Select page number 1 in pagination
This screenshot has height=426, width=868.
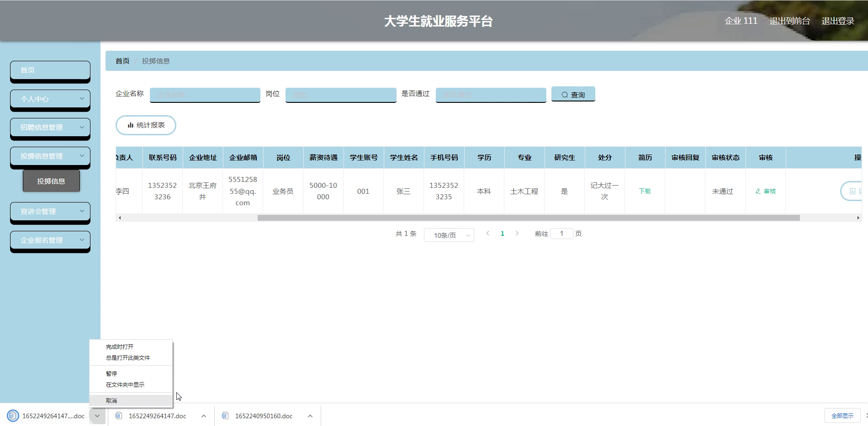tap(503, 234)
